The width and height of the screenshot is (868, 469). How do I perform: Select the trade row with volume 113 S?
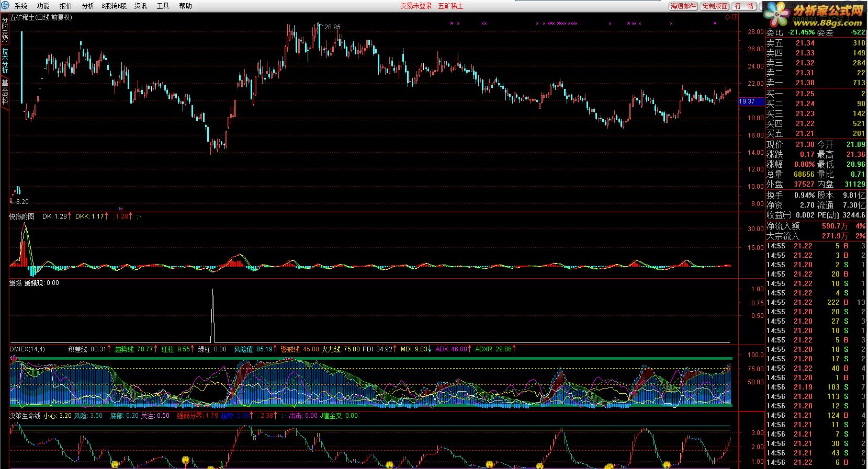click(816, 396)
